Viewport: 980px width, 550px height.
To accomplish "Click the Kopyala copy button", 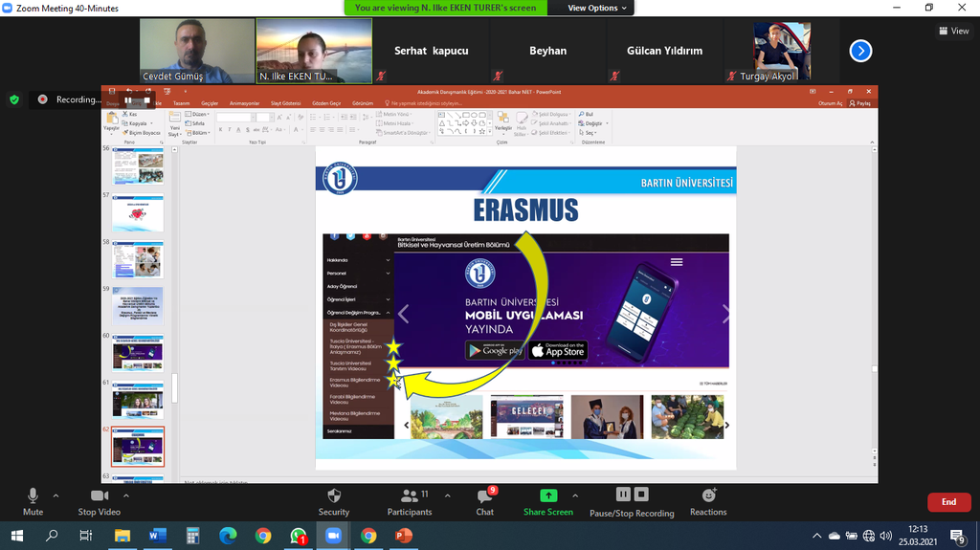I will (x=134, y=123).
